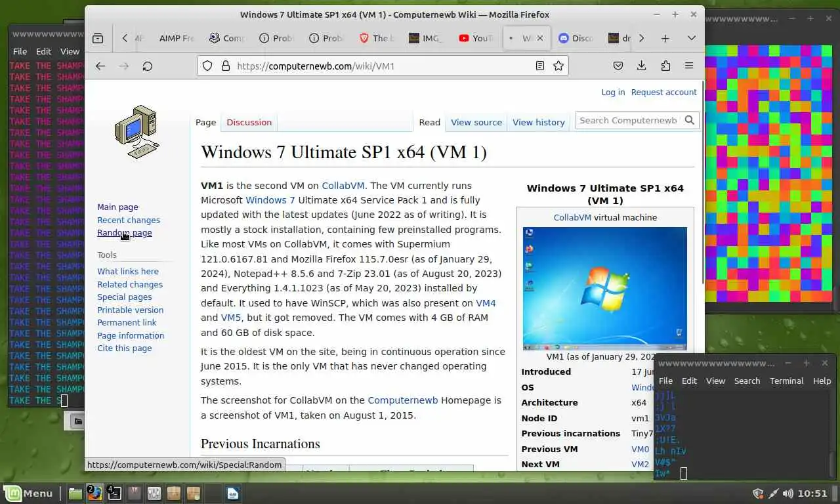Close the active Wiki tab
The image size is (840, 504).
pos(540,38)
